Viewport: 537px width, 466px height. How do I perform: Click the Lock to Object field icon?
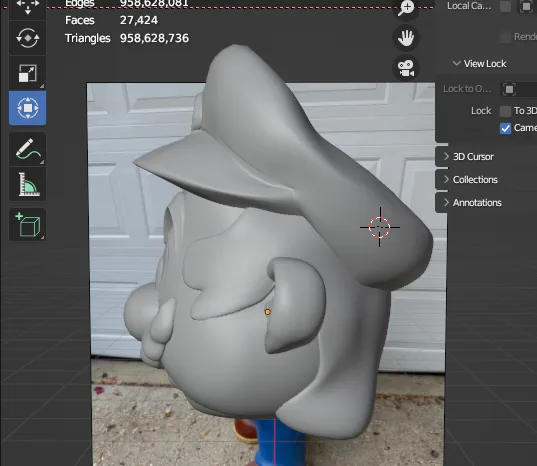[x=509, y=89]
